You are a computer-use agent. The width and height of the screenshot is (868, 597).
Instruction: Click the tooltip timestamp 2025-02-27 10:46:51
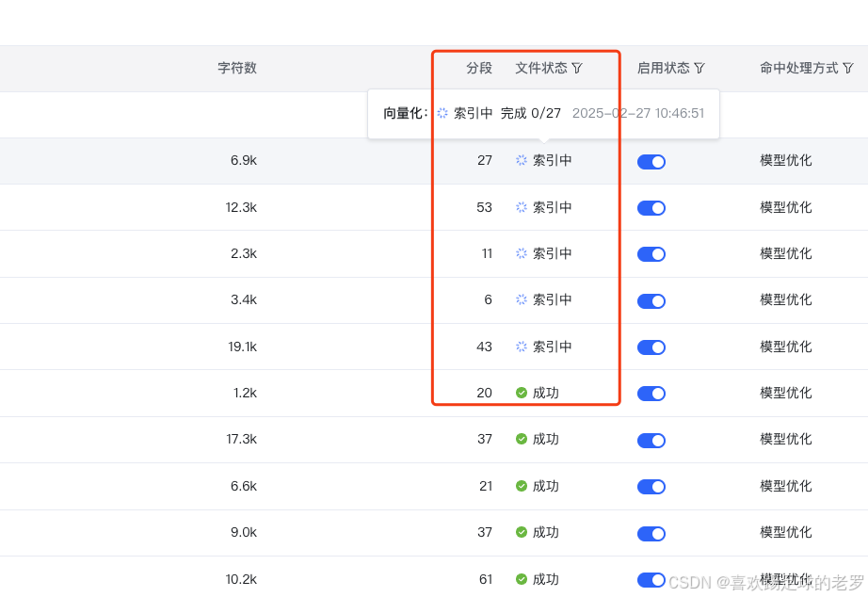point(638,114)
